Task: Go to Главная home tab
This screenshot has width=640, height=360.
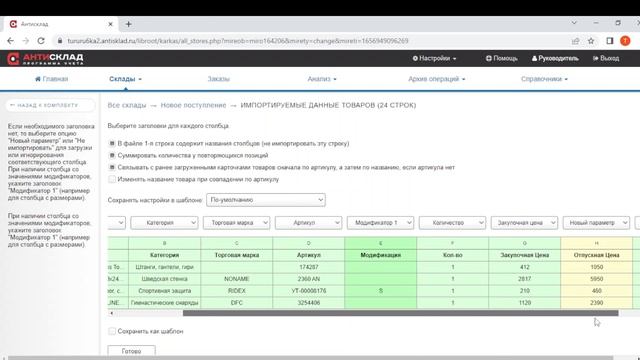Action: coord(51,79)
